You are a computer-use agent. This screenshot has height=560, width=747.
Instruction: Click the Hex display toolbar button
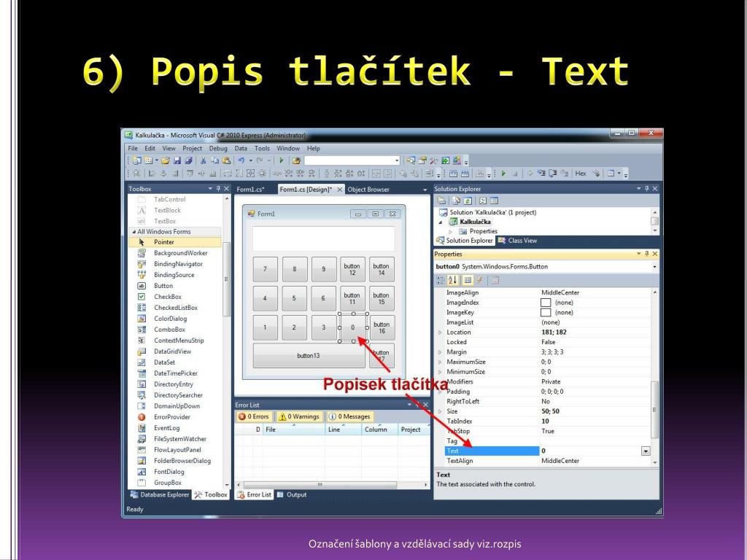tap(580, 174)
